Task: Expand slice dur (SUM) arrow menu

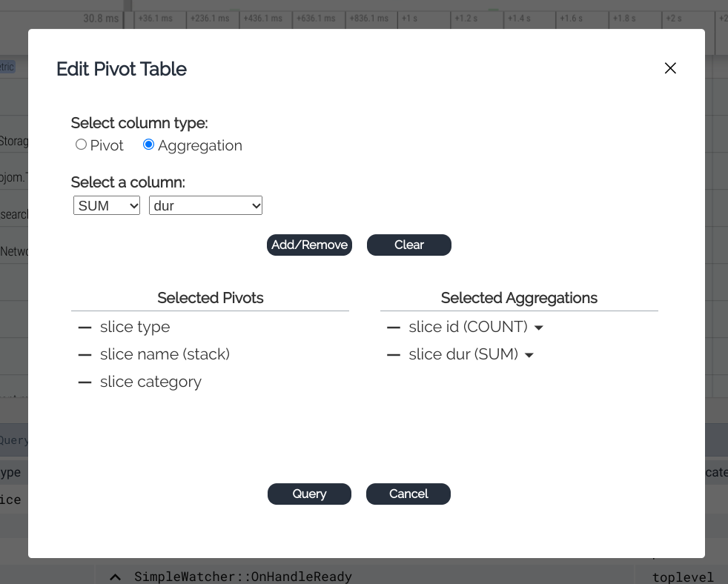Action: [529, 355]
